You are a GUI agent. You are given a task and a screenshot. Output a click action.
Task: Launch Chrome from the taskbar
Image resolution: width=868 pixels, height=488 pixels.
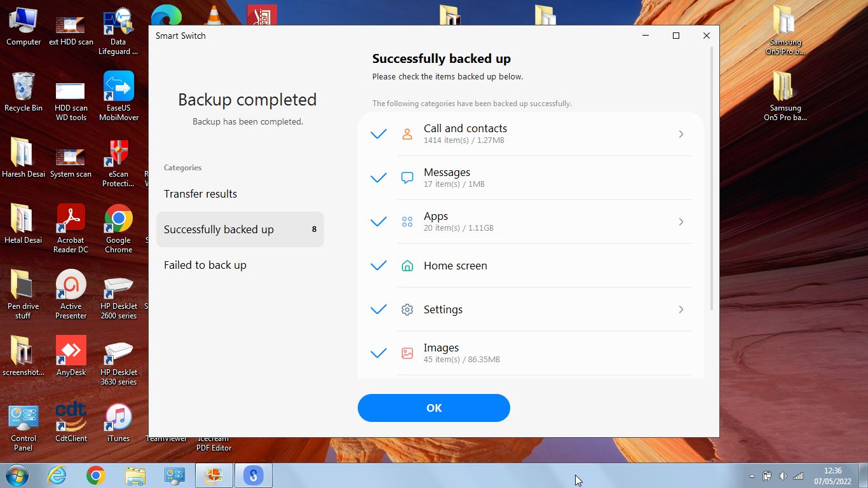coord(96,475)
